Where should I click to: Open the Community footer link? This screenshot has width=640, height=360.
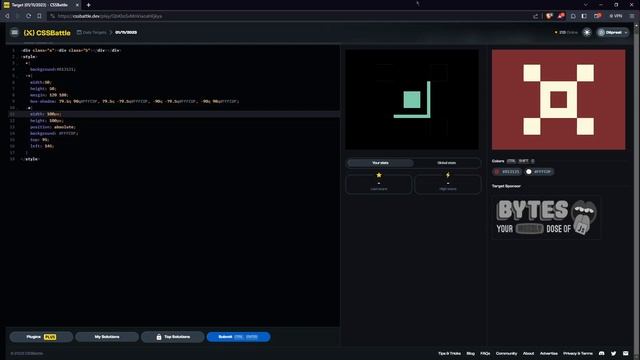click(x=507, y=353)
